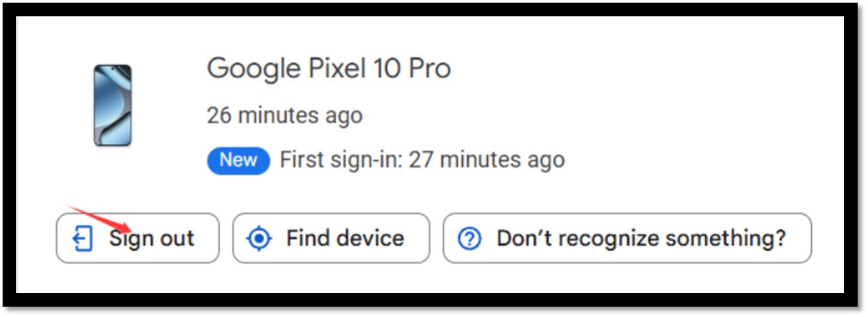Click the sign out door-arrow icon
This screenshot has width=868, height=317.
coord(82,239)
